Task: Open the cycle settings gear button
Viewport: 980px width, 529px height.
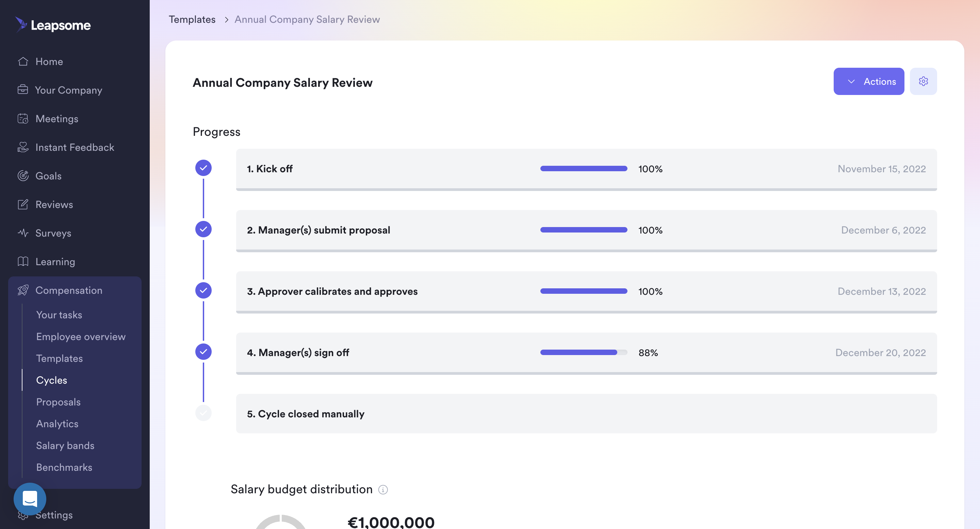Action: (x=923, y=81)
